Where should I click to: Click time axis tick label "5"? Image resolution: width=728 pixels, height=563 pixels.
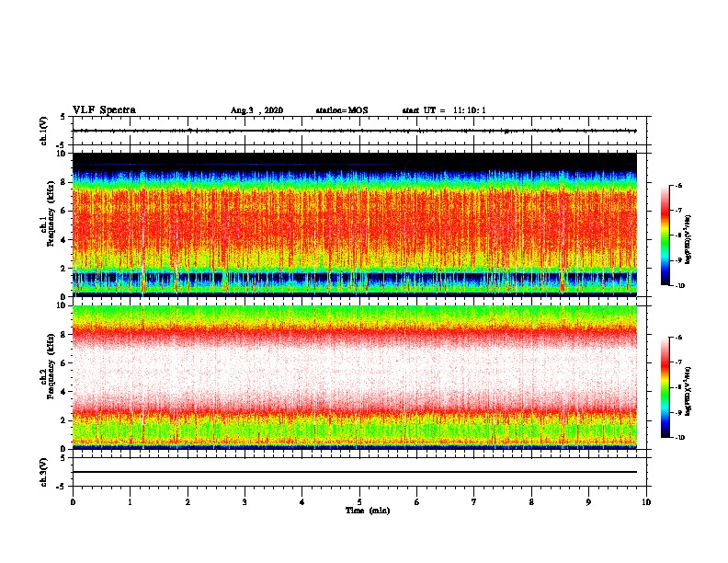pyautogui.click(x=359, y=502)
